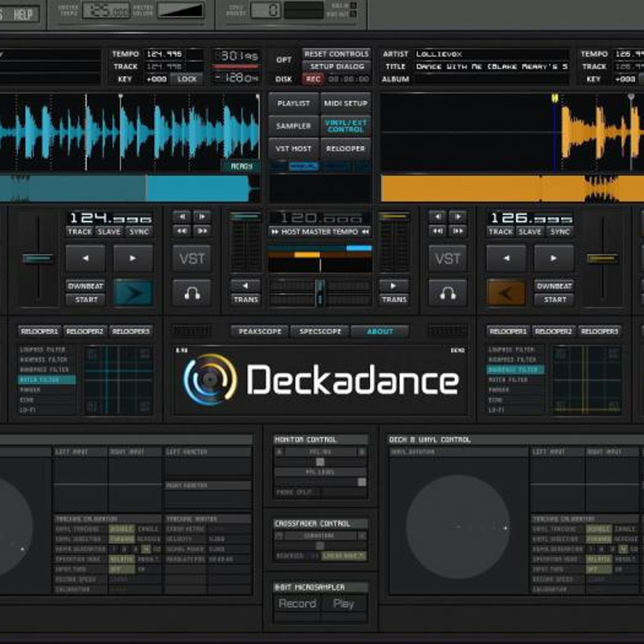The height and width of the screenshot is (644, 644).
Task: Open the PLAYLIST panel
Action: click(293, 103)
